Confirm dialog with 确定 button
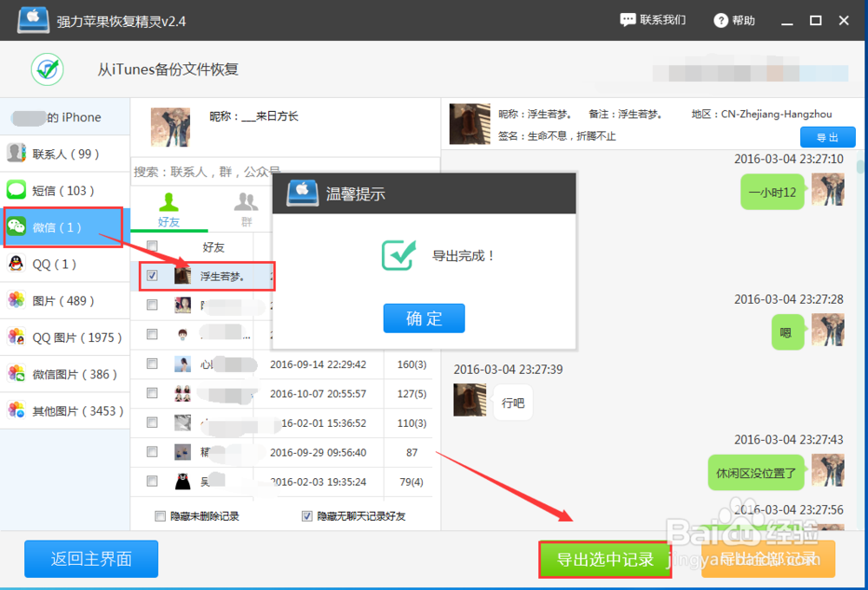Viewport: 868px width, 590px height. point(424,318)
